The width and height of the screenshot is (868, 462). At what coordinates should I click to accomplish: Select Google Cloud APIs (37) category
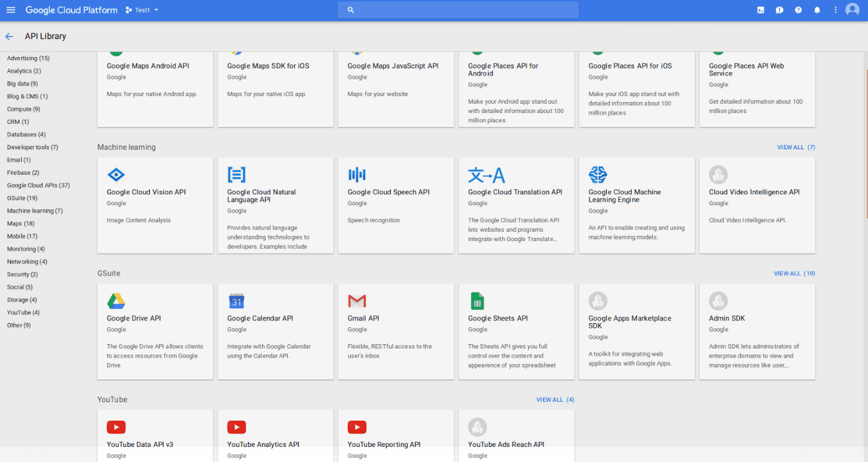(x=38, y=186)
